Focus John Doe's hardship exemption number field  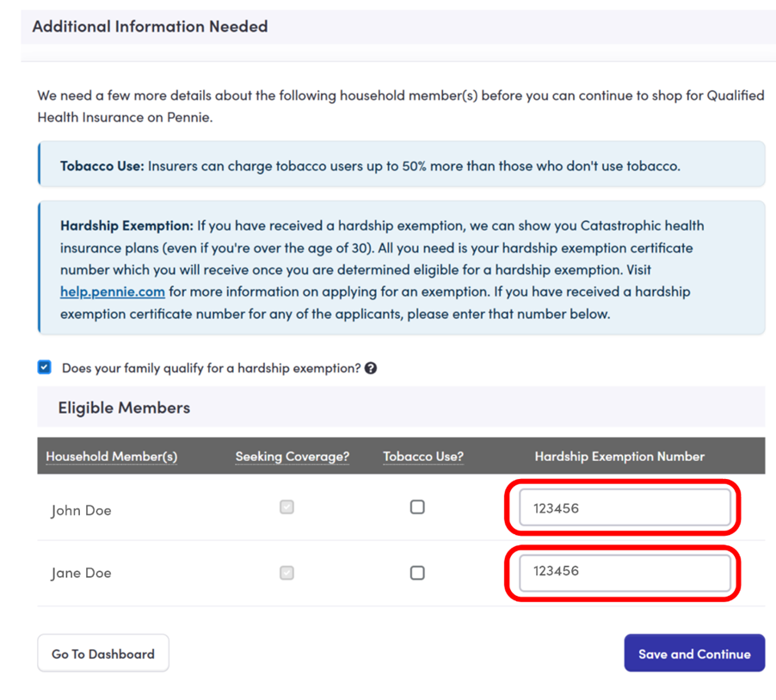tap(625, 508)
